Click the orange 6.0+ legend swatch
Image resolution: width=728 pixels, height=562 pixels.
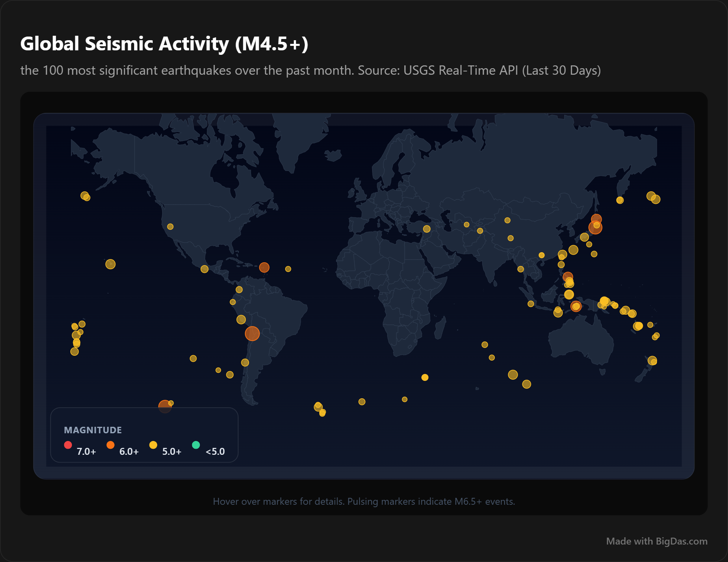[110, 445]
